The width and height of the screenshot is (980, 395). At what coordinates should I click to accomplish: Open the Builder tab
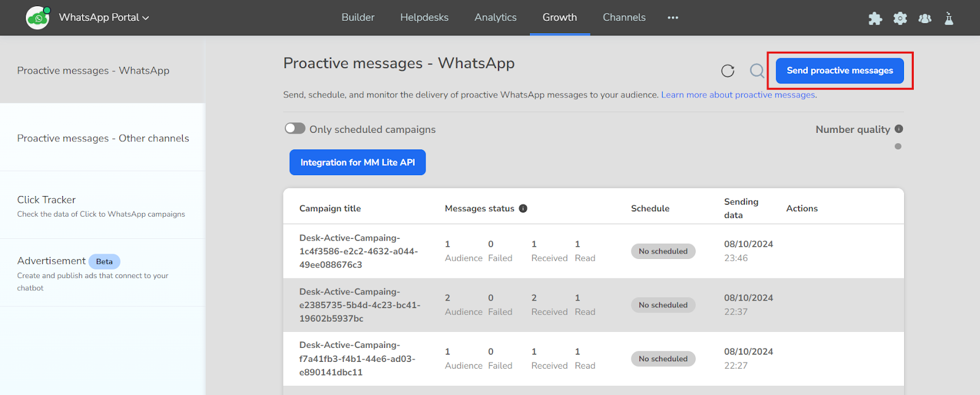358,18
